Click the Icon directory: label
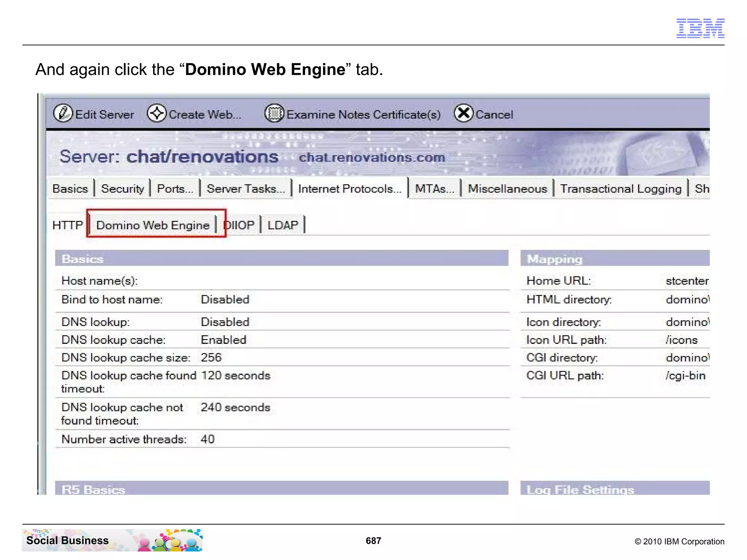747x560 pixels. [564, 322]
